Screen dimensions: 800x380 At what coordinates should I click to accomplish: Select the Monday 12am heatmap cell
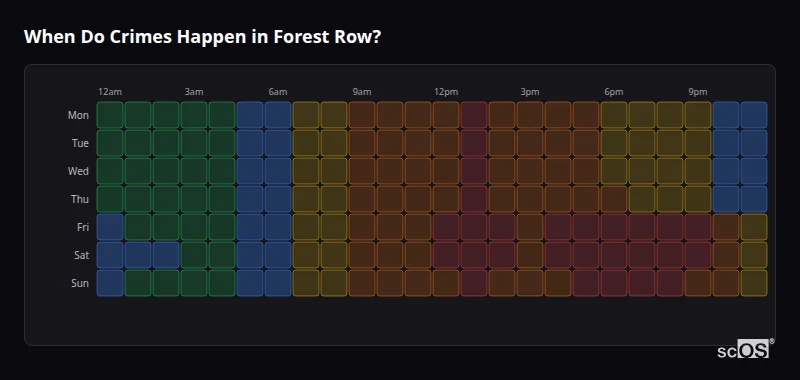[110, 115]
